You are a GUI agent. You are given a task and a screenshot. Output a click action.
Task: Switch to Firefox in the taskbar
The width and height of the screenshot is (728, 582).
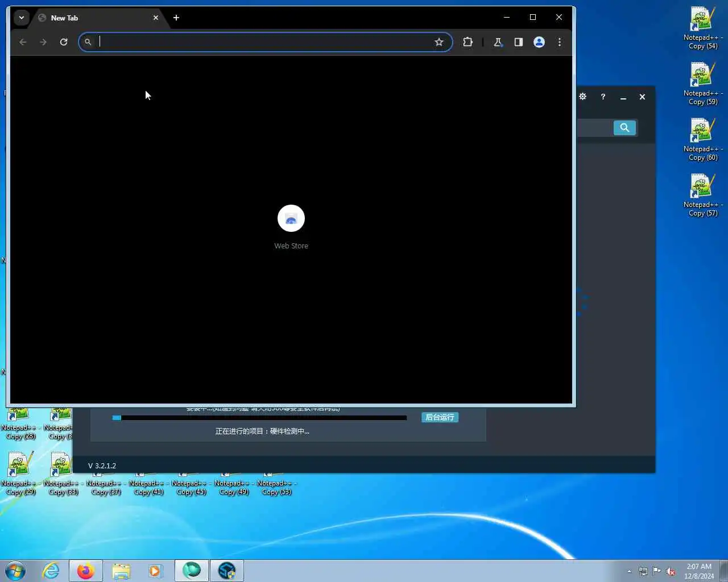tap(86, 571)
